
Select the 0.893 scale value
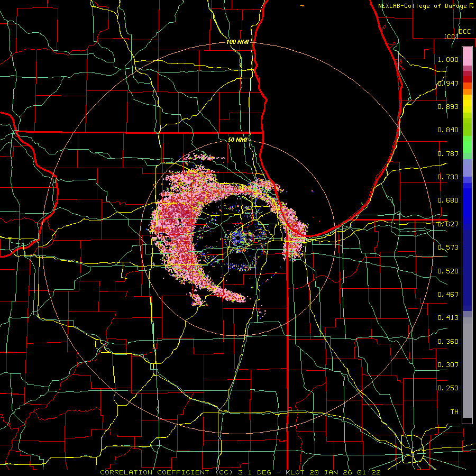coord(448,106)
